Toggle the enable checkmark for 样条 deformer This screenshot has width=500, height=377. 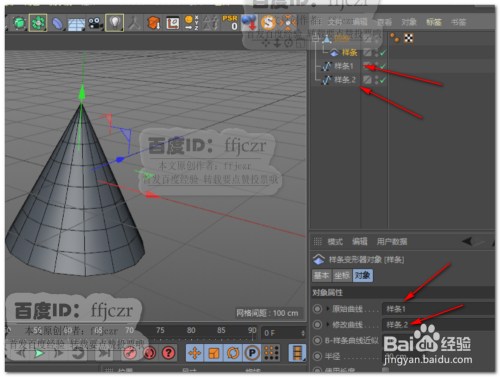pyautogui.click(x=383, y=53)
